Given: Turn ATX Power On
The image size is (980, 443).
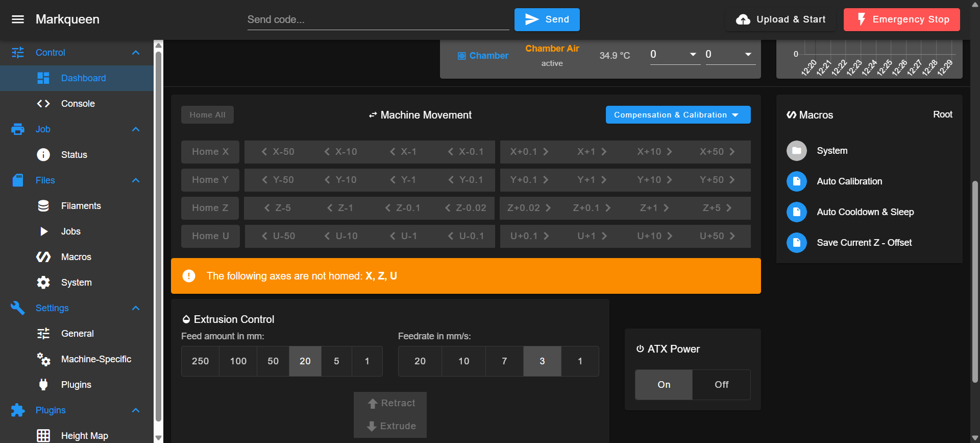Looking at the screenshot, I should pyautogui.click(x=664, y=385).
